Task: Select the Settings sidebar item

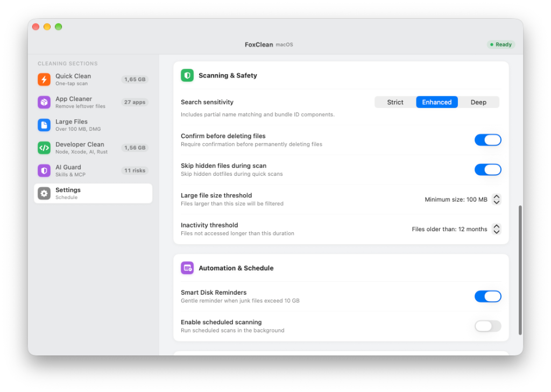Action: [93, 194]
